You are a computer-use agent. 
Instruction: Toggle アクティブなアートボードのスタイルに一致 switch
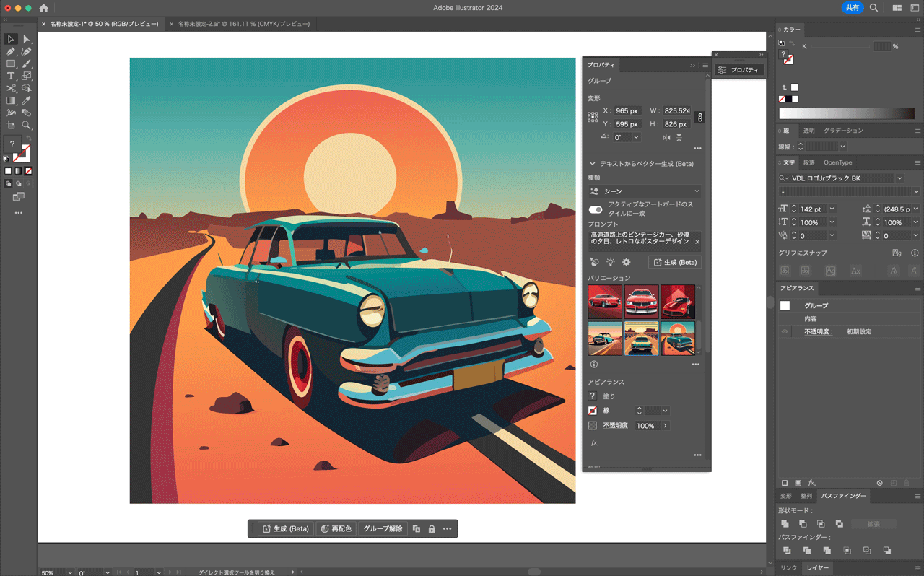pos(595,209)
